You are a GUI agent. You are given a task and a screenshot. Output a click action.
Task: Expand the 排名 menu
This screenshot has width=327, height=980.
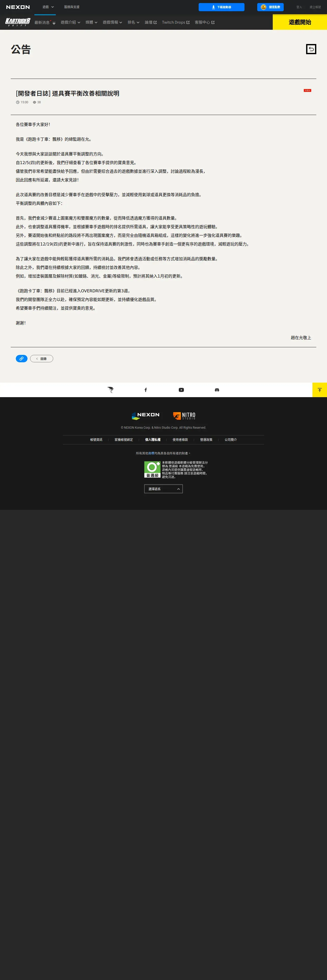coord(133,22)
